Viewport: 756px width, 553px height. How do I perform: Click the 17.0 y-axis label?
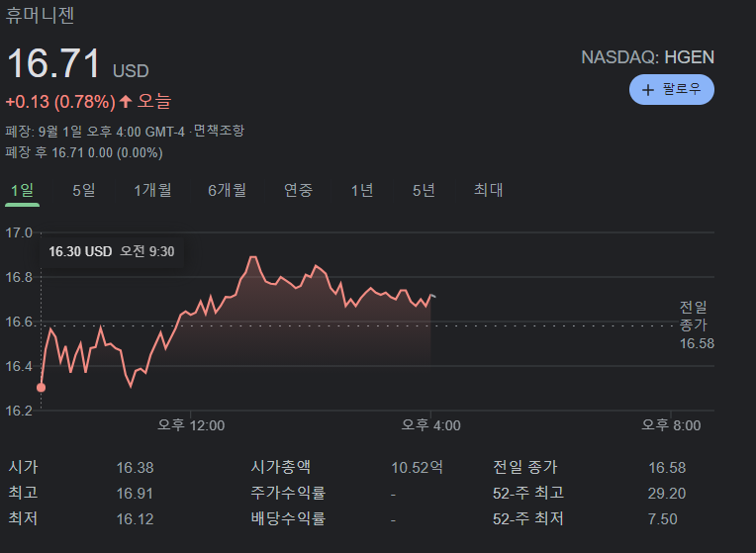click(19, 232)
